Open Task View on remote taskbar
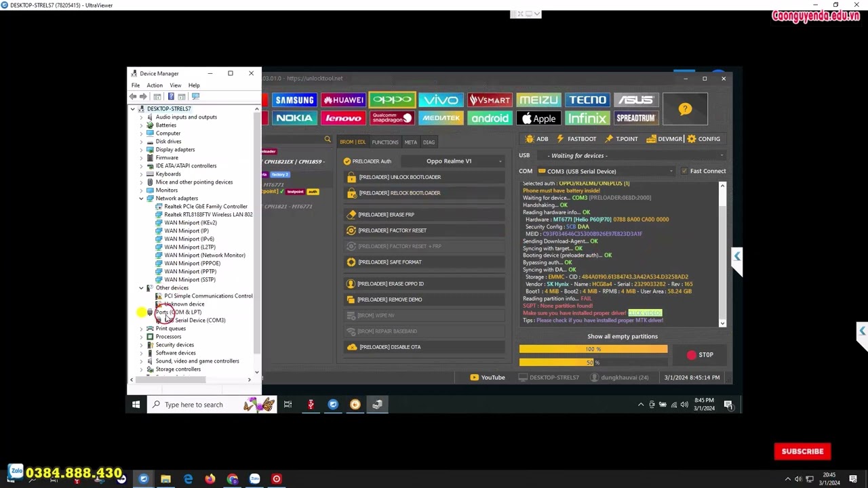 click(288, 405)
